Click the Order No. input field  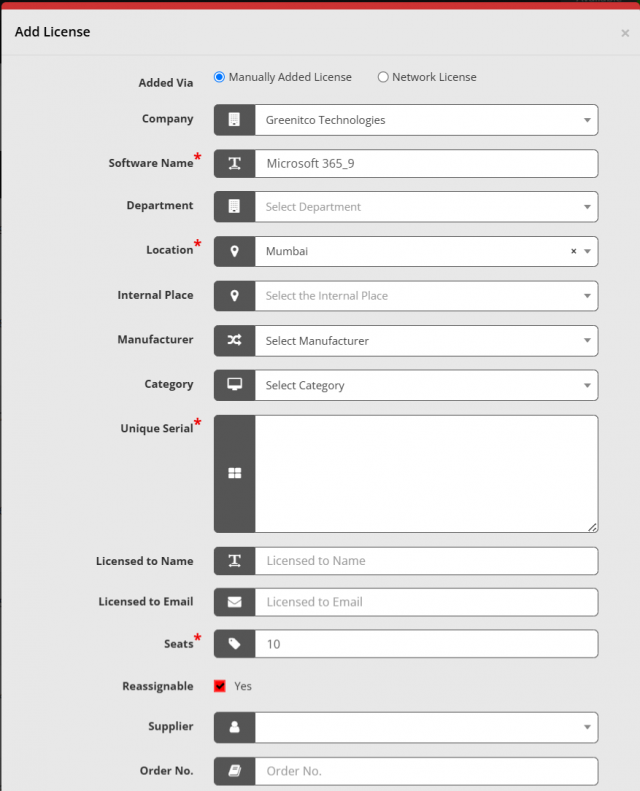tap(426, 771)
